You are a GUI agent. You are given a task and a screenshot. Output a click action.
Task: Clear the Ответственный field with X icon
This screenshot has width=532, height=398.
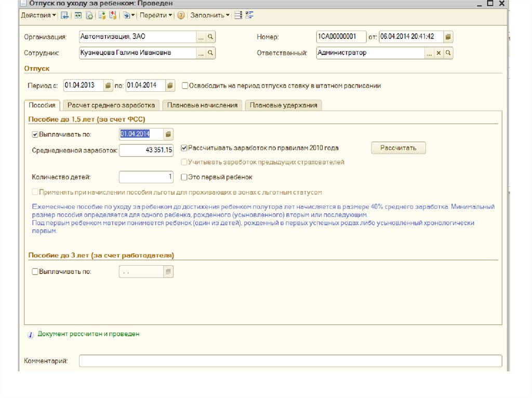pyautogui.click(x=438, y=53)
